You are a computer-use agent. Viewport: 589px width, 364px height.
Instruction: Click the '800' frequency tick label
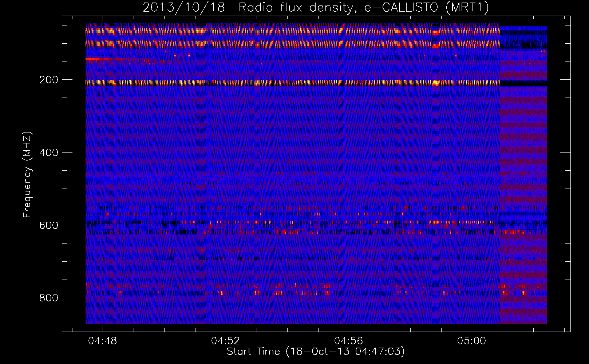point(49,298)
